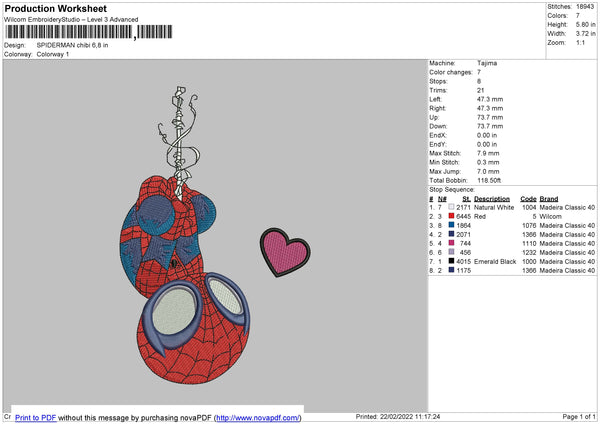Select the Page 1 of 1 footer
600x424 pixels.
pyautogui.click(x=579, y=416)
